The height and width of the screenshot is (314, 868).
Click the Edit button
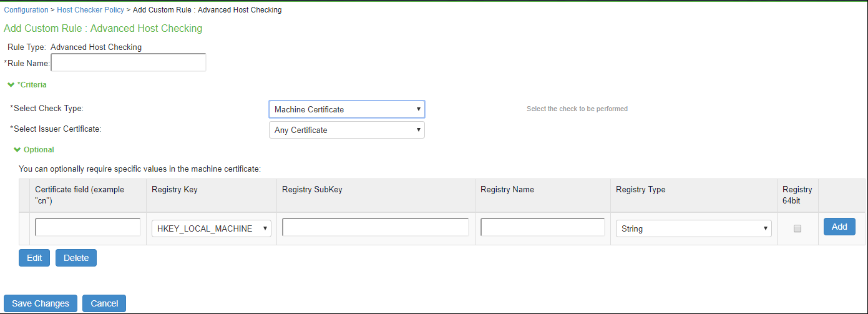click(34, 258)
